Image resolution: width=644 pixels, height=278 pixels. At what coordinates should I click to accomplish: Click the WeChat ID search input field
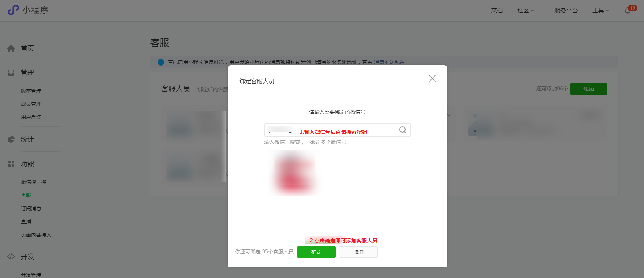[337, 130]
